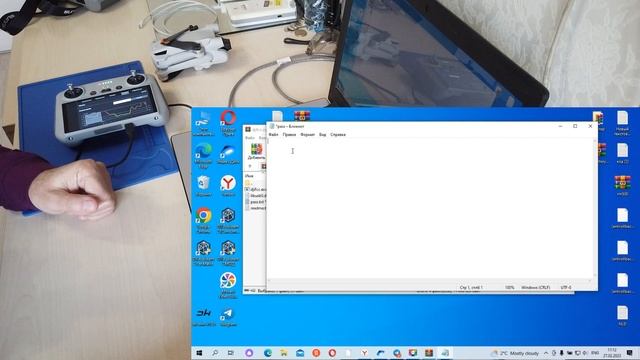Open Yandex browser from the taskbar
This screenshot has width=640, height=360.
(x=364, y=353)
